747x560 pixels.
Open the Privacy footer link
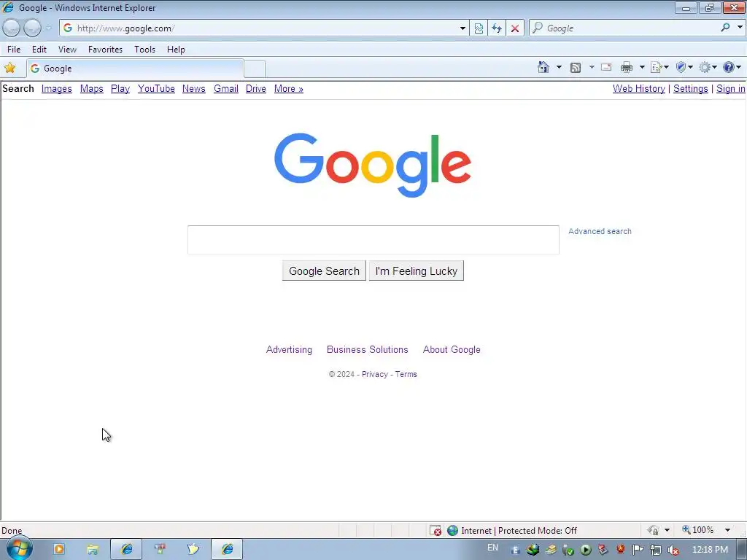click(x=375, y=374)
